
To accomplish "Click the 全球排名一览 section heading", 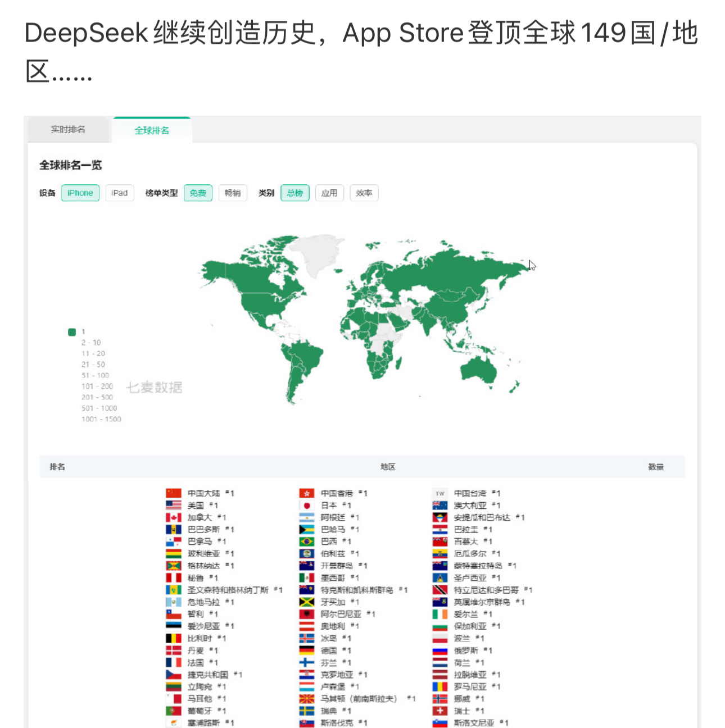I will (x=71, y=165).
